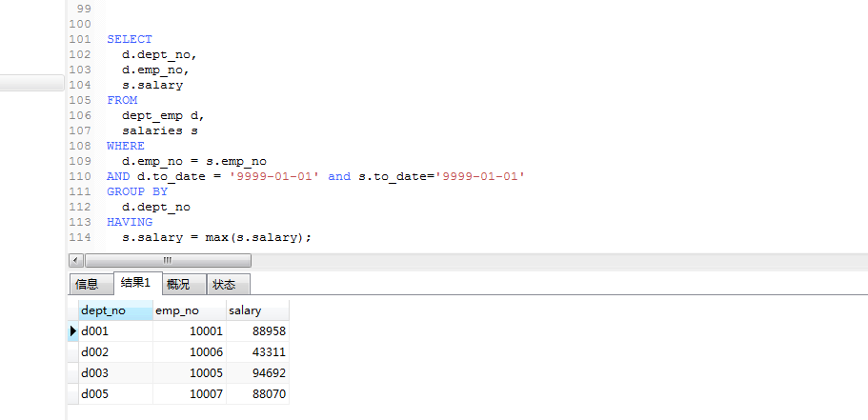
Task: Click dept_emp d, on line 106
Action: (164, 115)
